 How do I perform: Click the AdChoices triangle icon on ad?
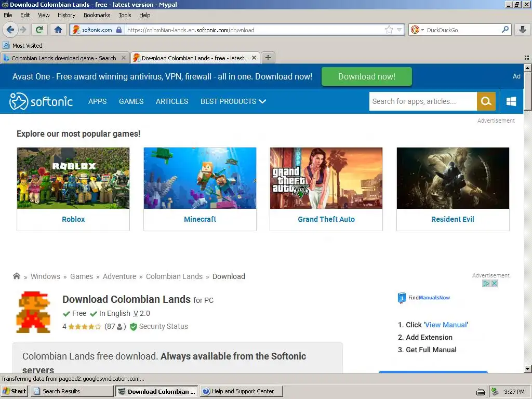[x=486, y=283]
